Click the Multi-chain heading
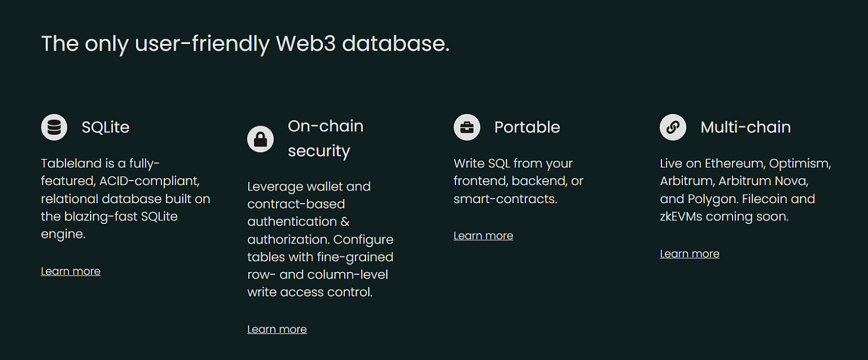The image size is (868, 360). click(x=746, y=127)
